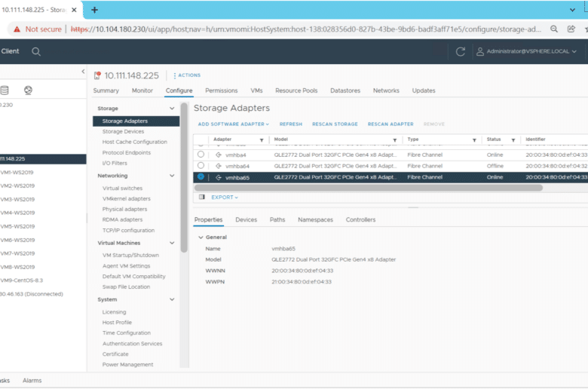Close the 10.111.148.225 browser tab

[74, 10]
